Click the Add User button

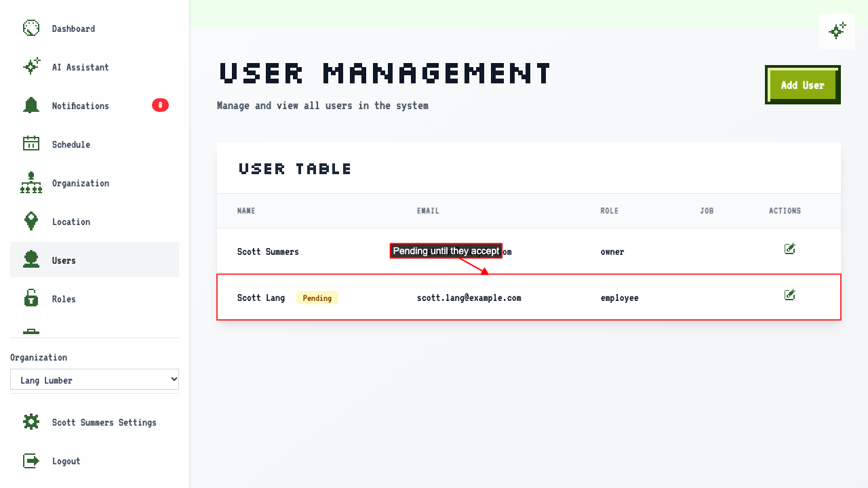tap(803, 85)
